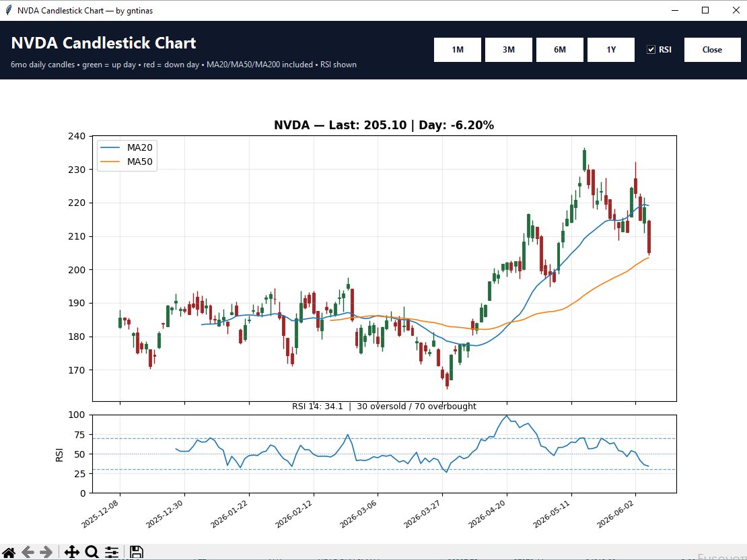
Task: Click the RSI axis value 100
Action: [x=77, y=415]
